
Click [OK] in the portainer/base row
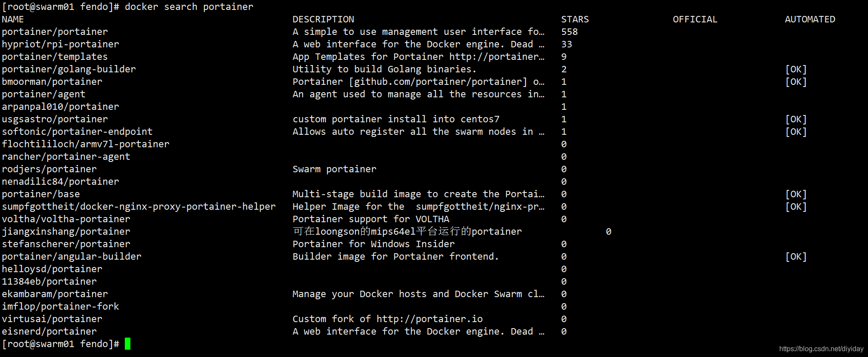pyautogui.click(x=796, y=194)
